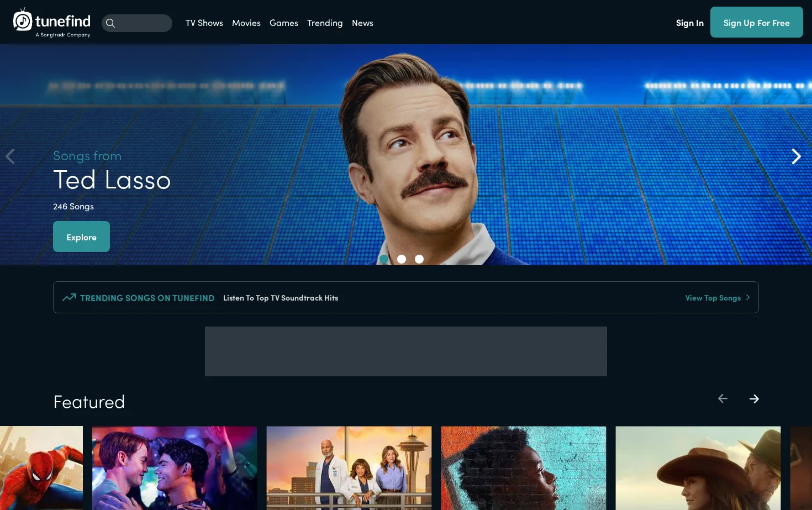This screenshot has height=510, width=812.
Task: Click the Explore button for Ted Lasso
Action: point(81,236)
